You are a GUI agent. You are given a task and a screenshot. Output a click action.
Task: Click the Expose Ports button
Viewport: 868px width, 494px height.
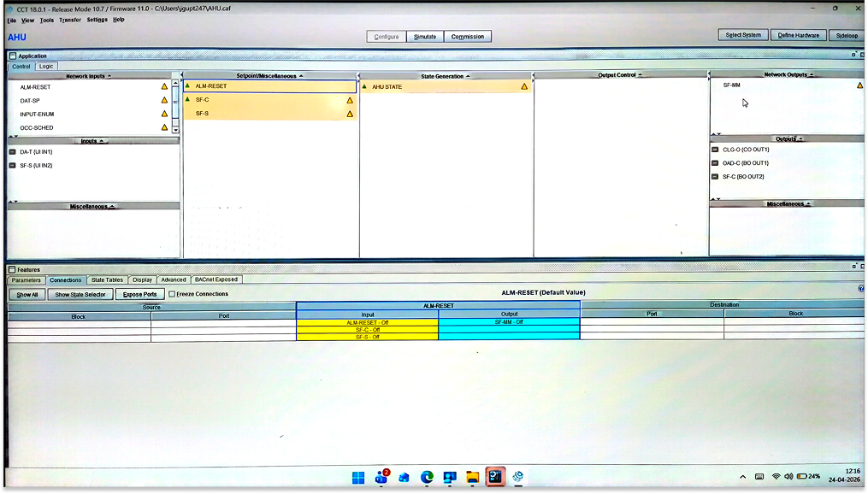pyautogui.click(x=140, y=294)
